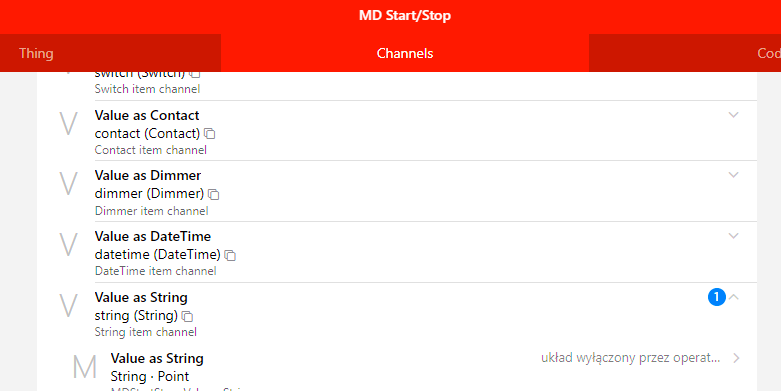Click the M icon of linked String item
The width and height of the screenshot is (781, 391).
pyautogui.click(x=85, y=368)
